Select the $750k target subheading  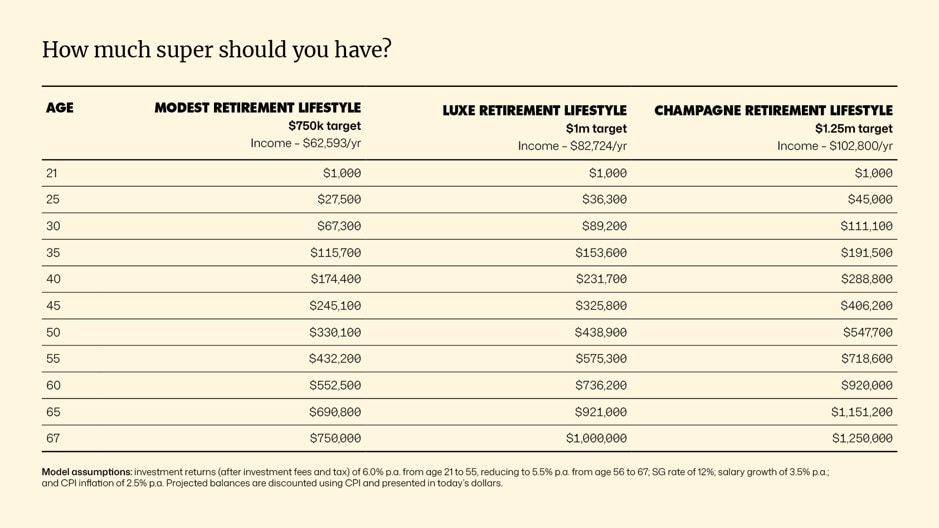tap(325, 126)
